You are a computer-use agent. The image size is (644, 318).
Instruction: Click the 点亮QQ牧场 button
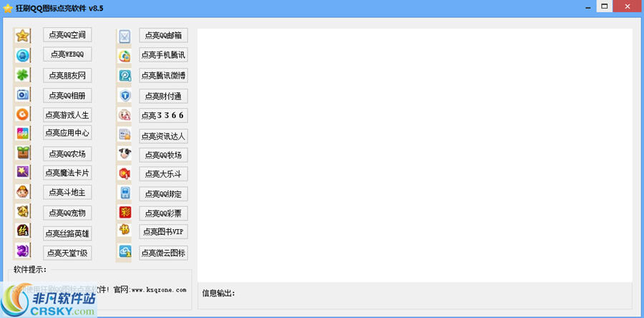163,155
